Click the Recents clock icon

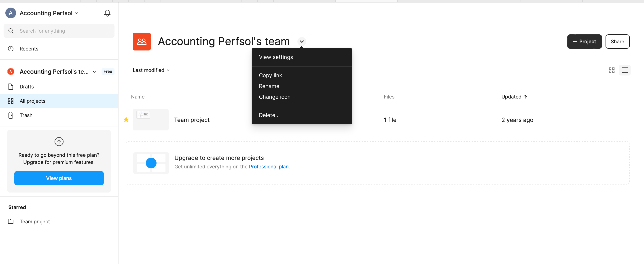pyautogui.click(x=11, y=49)
